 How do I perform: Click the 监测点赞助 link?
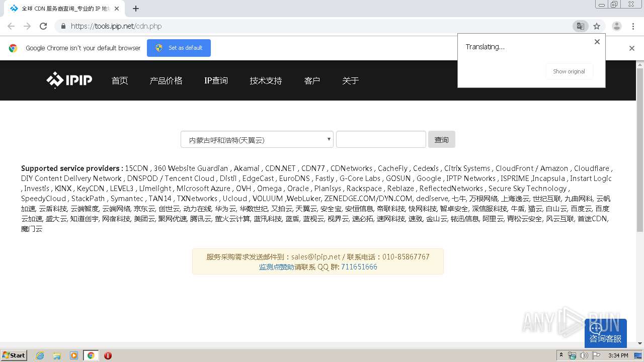click(x=277, y=267)
